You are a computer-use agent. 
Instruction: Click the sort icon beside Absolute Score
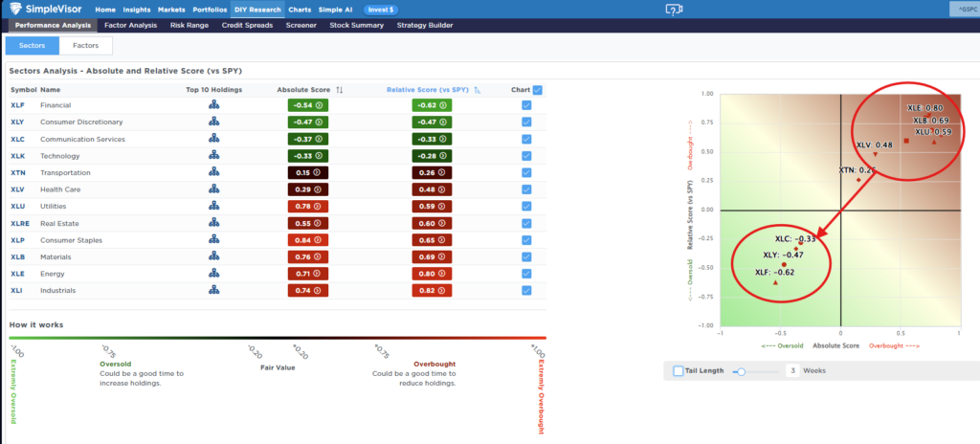click(x=339, y=89)
